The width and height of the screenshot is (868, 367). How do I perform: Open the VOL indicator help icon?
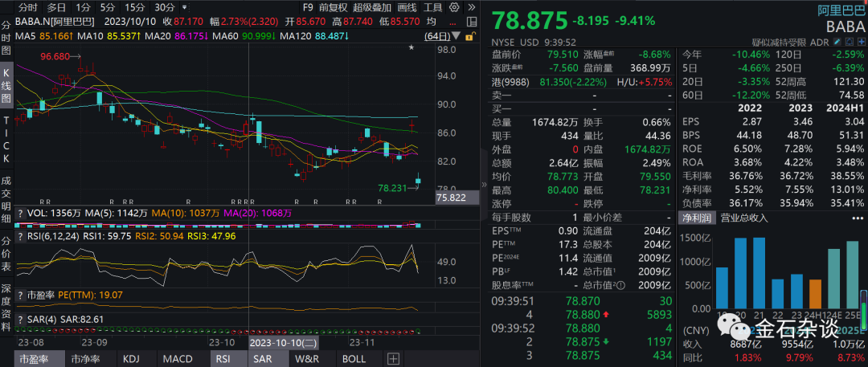(x=20, y=213)
